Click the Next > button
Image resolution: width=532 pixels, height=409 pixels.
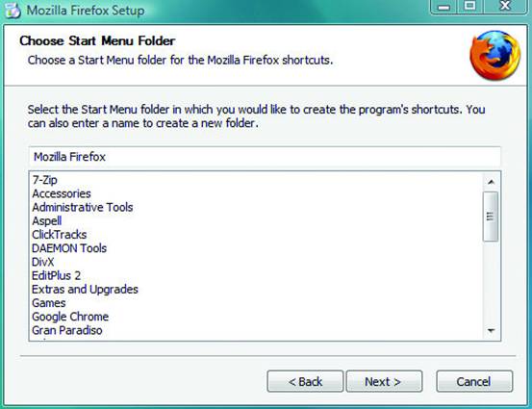coord(384,381)
